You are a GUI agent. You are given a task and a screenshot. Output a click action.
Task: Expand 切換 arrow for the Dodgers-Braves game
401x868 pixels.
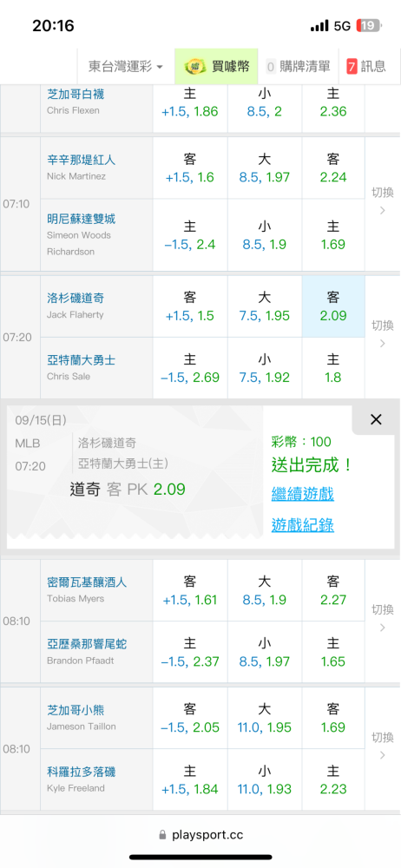[382, 334]
